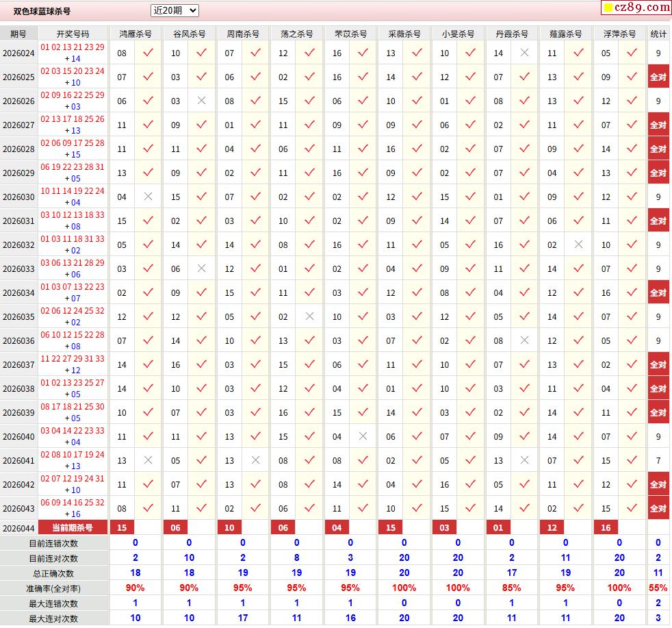Select the 全对 badge in row 2026043
This screenshot has width=672, height=628.
coord(658,508)
